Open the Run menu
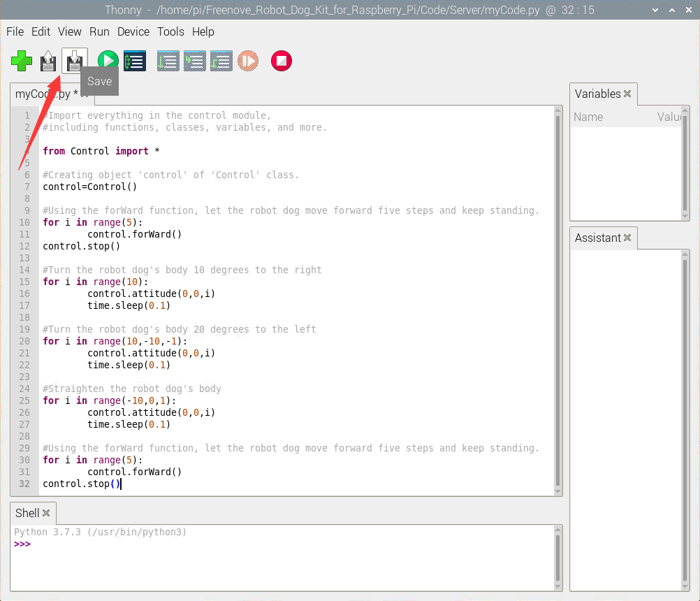Image resolution: width=700 pixels, height=601 pixels. pyautogui.click(x=99, y=31)
